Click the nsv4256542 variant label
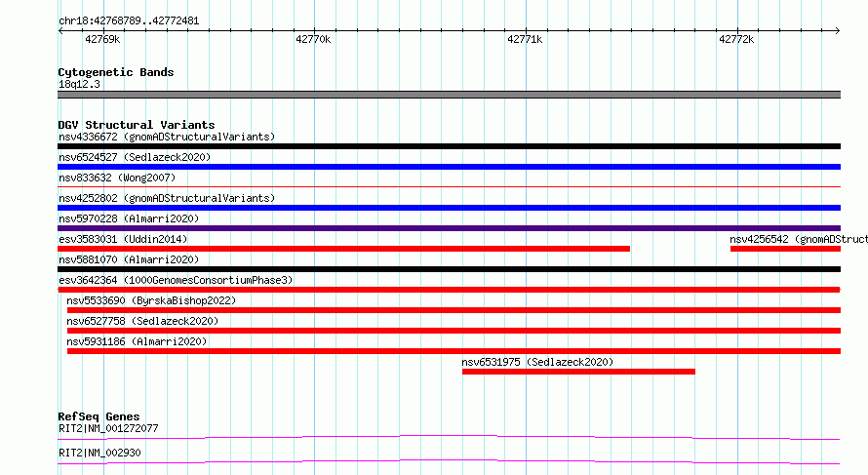 799,239
